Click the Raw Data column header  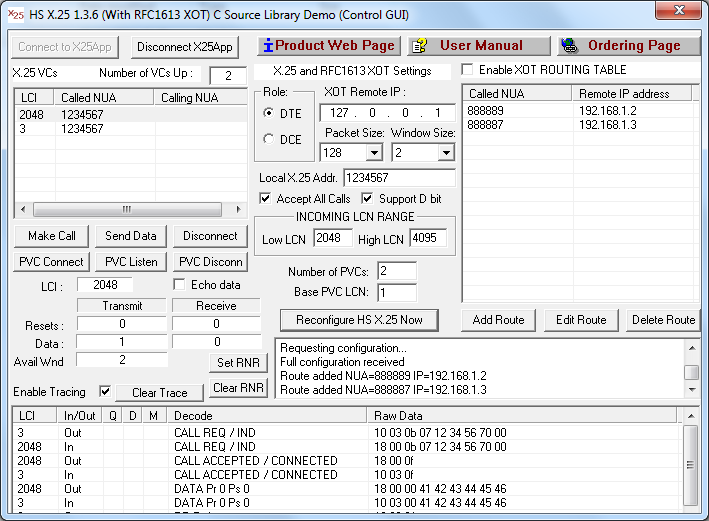coord(521,415)
